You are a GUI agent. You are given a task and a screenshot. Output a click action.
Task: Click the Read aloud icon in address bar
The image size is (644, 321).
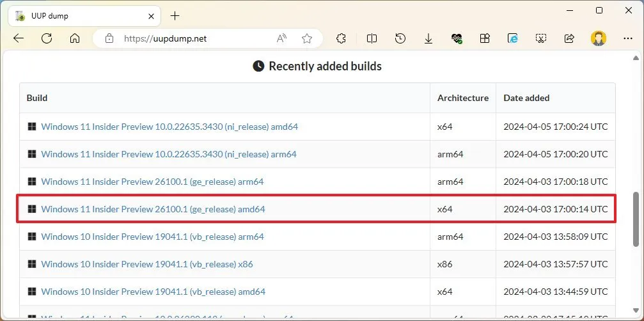click(x=281, y=38)
